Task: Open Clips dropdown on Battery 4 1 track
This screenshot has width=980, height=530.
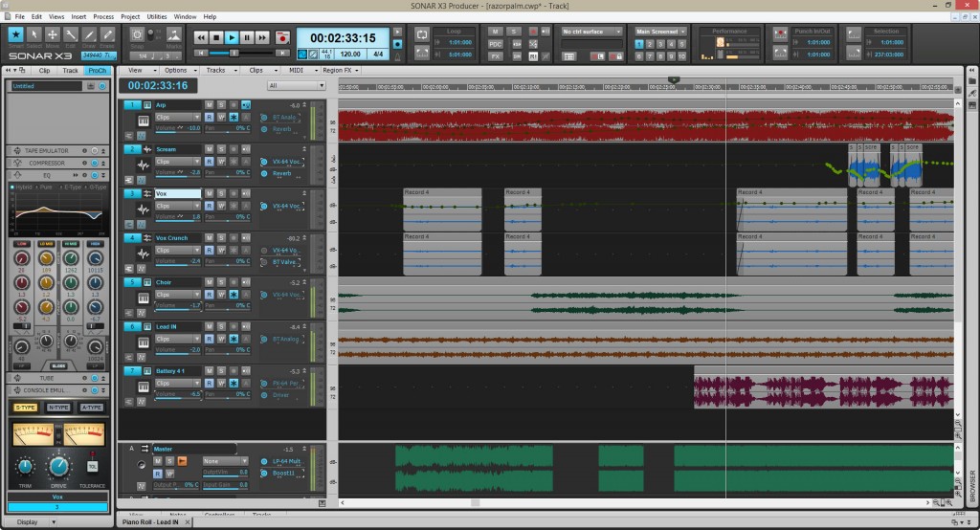Action: coord(177,383)
